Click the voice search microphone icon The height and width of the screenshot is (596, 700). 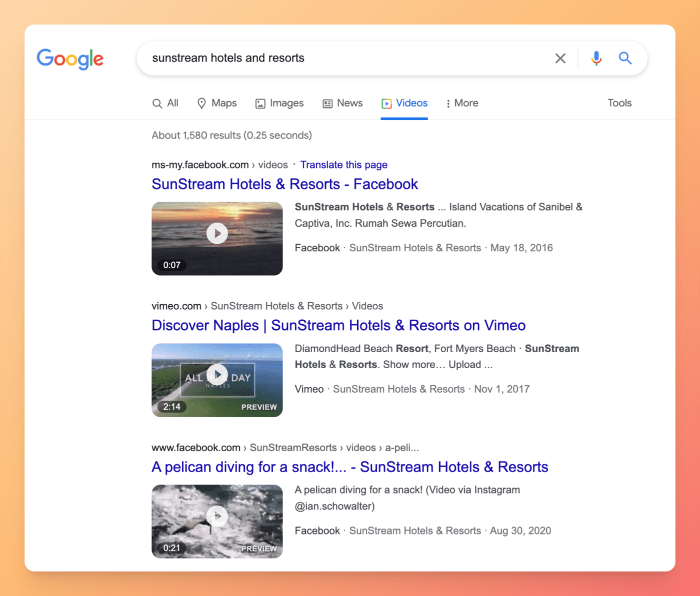pos(596,58)
